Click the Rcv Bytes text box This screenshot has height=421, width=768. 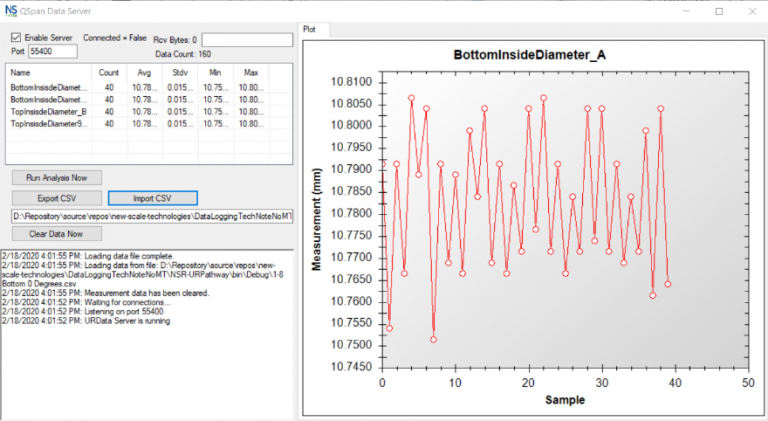tap(246, 39)
